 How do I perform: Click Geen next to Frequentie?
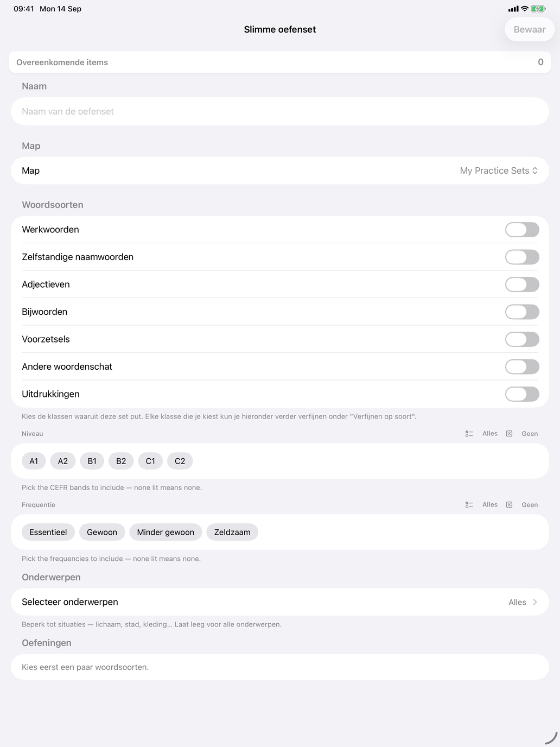(530, 505)
